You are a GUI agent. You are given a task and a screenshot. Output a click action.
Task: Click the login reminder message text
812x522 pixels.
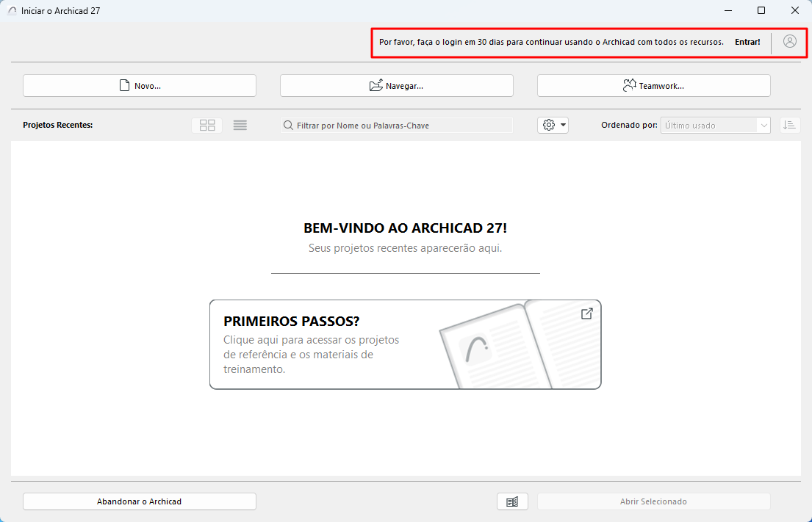pyautogui.click(x=551, y=42)
